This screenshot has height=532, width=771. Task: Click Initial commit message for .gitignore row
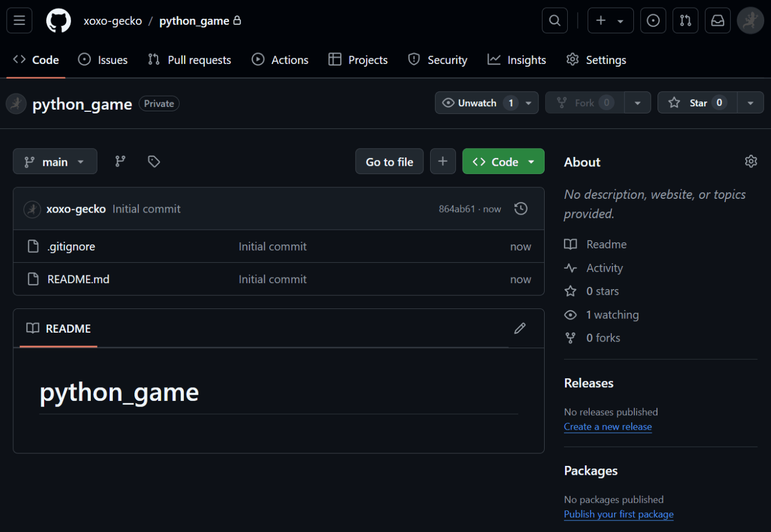point(273,247)
